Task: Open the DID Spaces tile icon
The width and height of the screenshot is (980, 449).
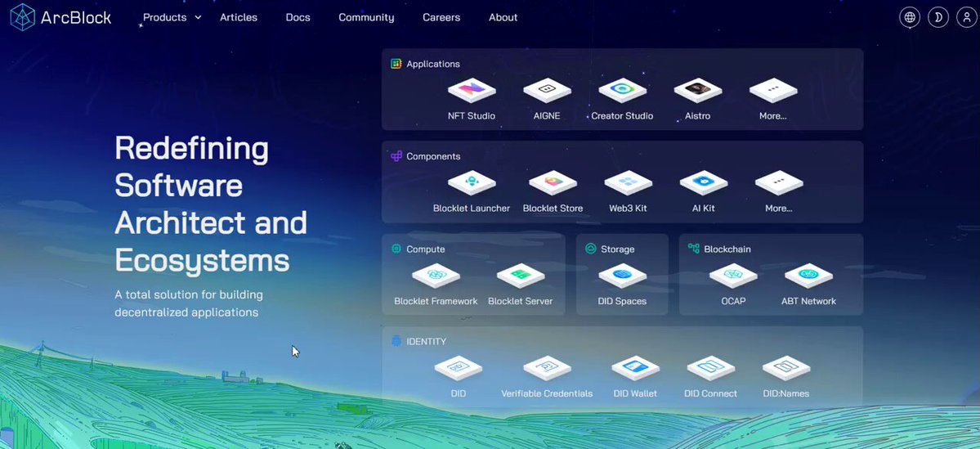Action: coord(623,276)
